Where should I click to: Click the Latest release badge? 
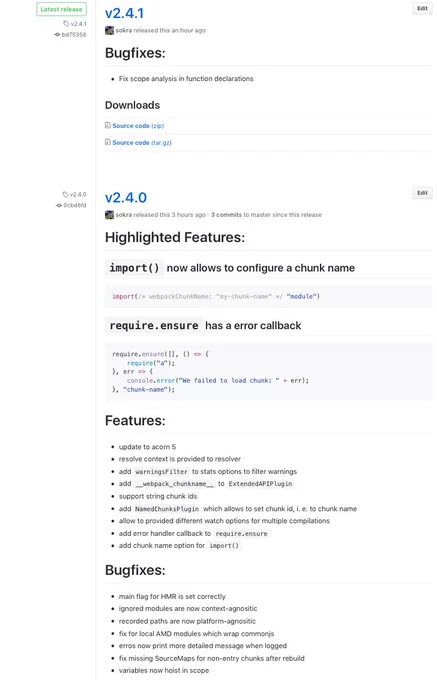[61, 9]
